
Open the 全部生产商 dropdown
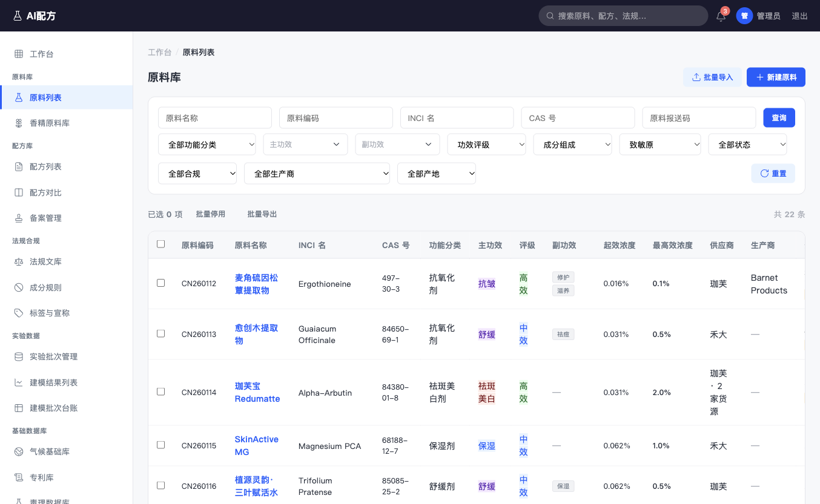(317, 174)
